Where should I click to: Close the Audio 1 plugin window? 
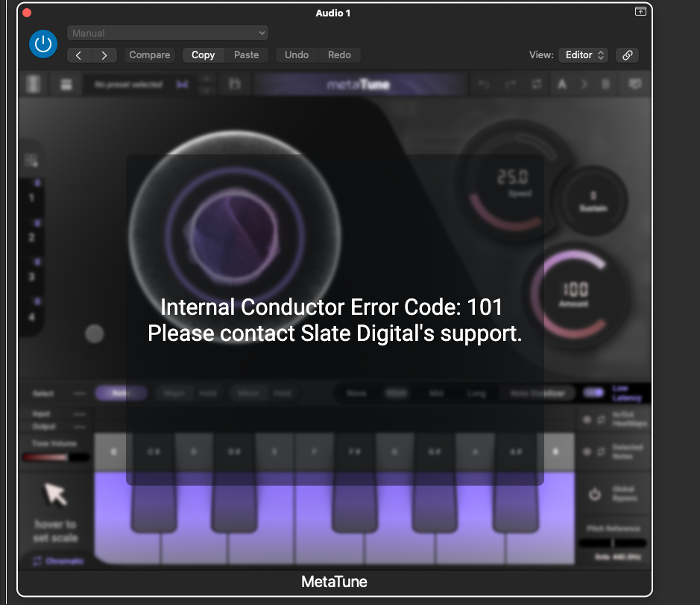pyautogui.click(x=27, y=13)
